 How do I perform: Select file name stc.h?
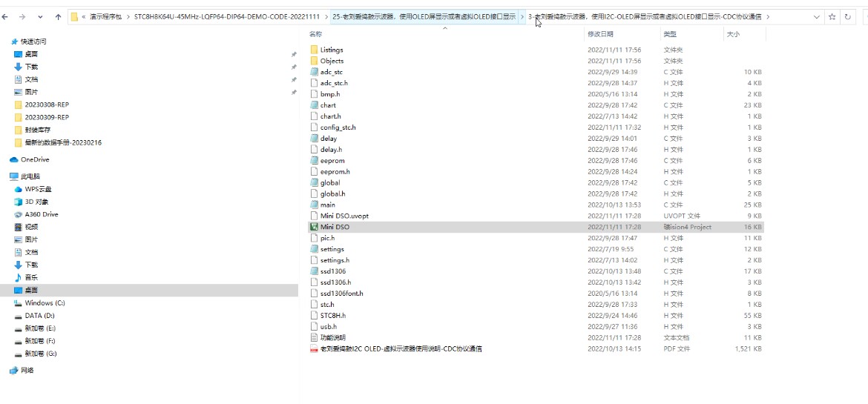pos(327,305)
